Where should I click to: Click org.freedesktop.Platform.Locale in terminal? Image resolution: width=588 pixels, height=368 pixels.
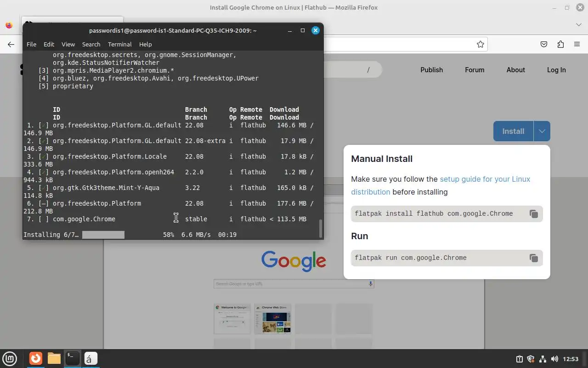coord(110,156)
